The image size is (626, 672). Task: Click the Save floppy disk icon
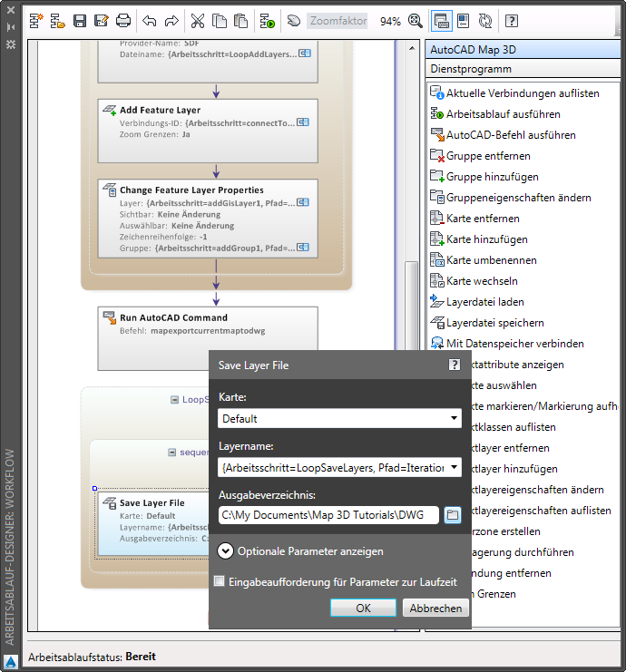[x=80, y=21]
